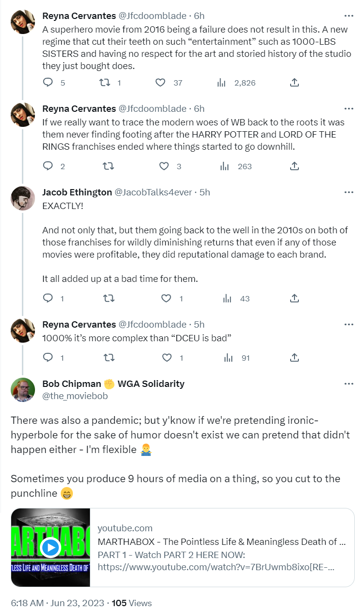364x611 pixels.
Task: Click Bob Chipman's profile avatar
Action: click(x=23, y=389)
